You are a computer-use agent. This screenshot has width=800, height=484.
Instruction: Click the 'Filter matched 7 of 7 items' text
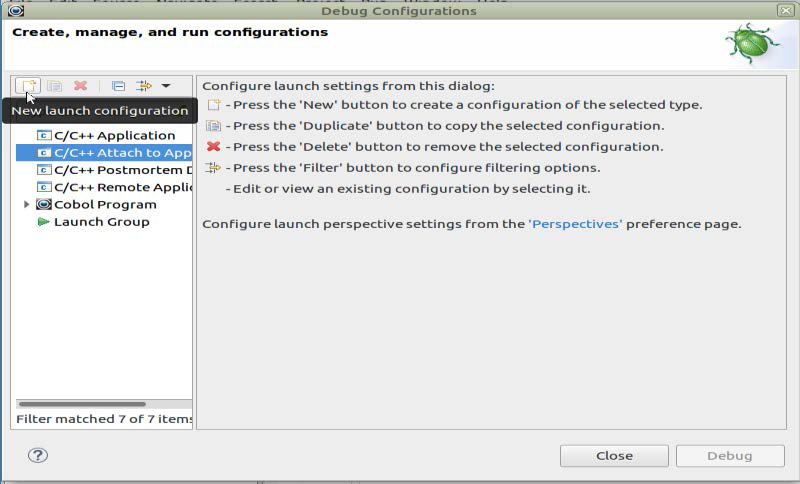tap(104, 419)
